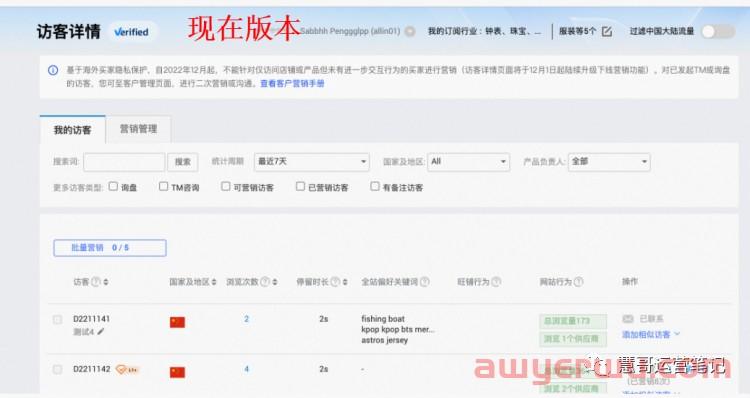
Task: Click the help icon beside 访客 column header
Action: coord(96,282)
